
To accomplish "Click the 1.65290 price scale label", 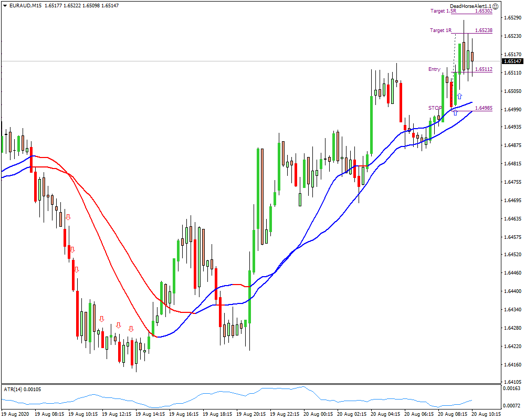I will [x=513, y=18].
